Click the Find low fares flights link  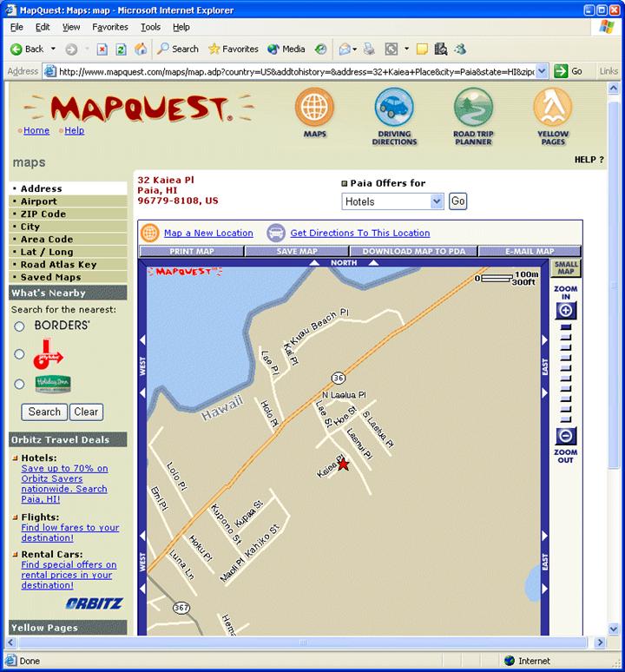click(x=70, y=533)
